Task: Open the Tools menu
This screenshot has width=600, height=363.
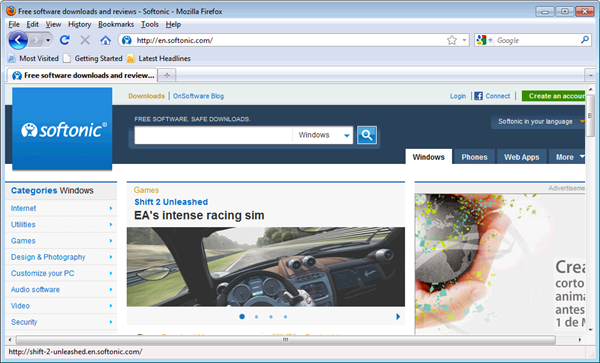Action: pos(150,24)
